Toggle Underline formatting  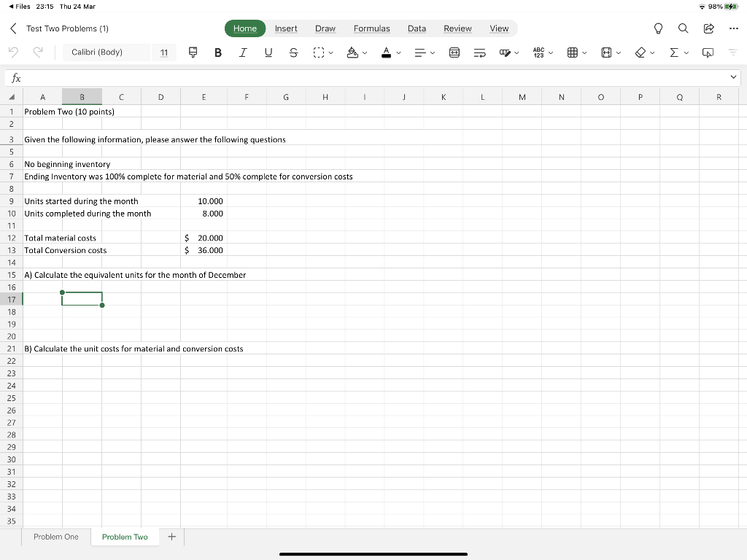point(268,52)
